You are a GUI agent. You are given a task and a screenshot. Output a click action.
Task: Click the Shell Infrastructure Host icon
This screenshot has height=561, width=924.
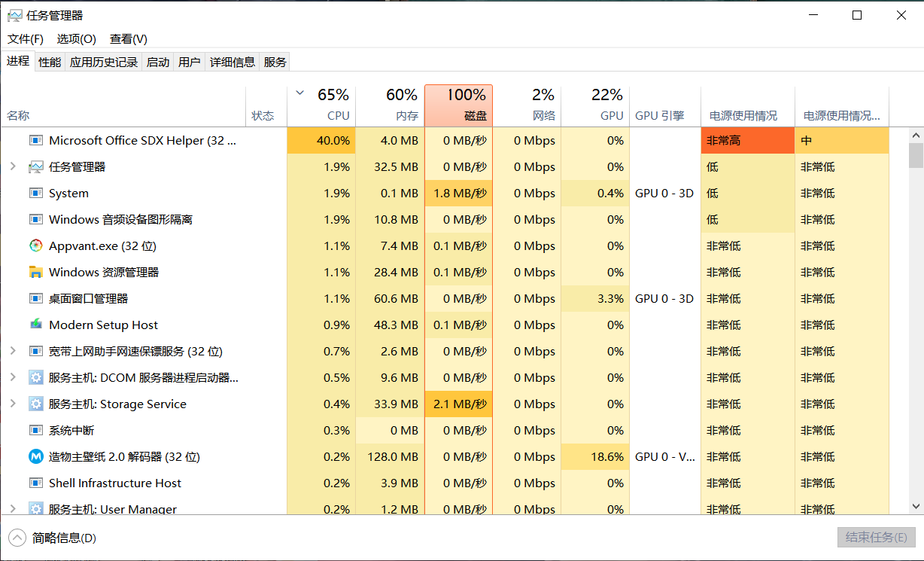click(36, 483)
